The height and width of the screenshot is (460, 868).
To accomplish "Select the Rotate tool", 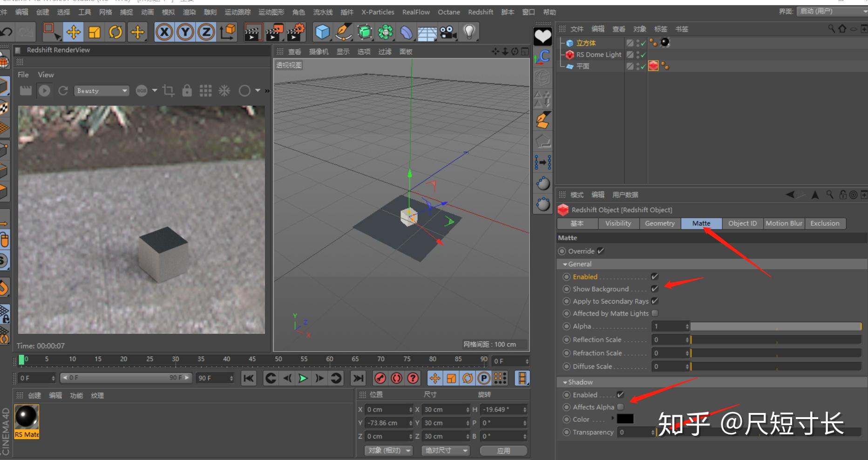I will point(115,32).
